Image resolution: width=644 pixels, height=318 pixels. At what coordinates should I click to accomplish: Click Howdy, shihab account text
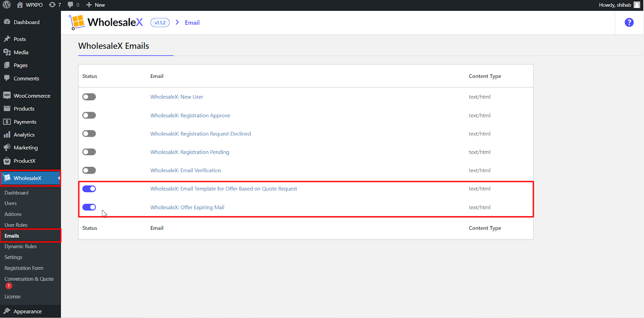point(615,5)
